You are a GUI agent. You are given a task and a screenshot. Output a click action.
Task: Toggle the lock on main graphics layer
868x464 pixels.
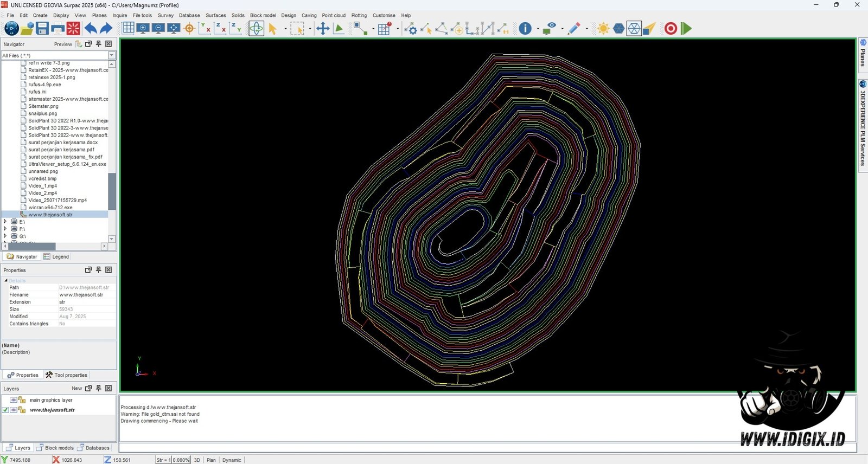pyautogui.click(x=22, y=400)
